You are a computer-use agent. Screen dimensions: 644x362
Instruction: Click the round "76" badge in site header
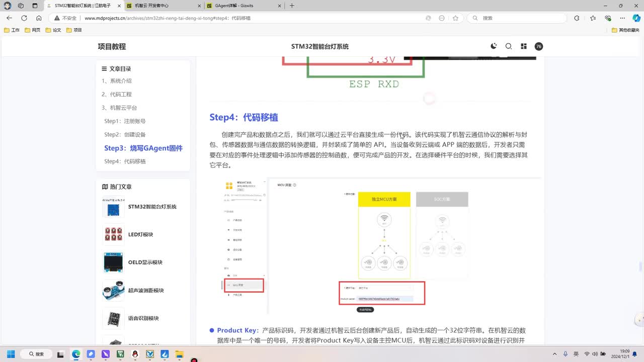[x=539, y=46]
